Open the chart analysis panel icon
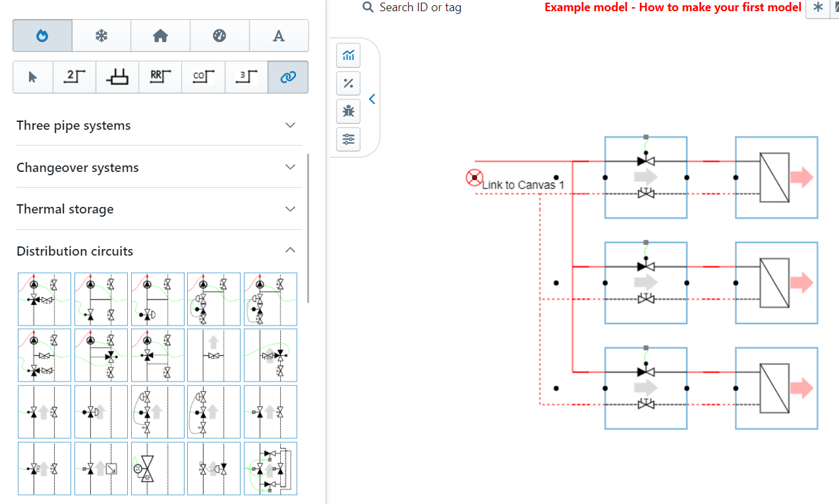The height and width of the screenshot is (504, 839). coord(349,55)
